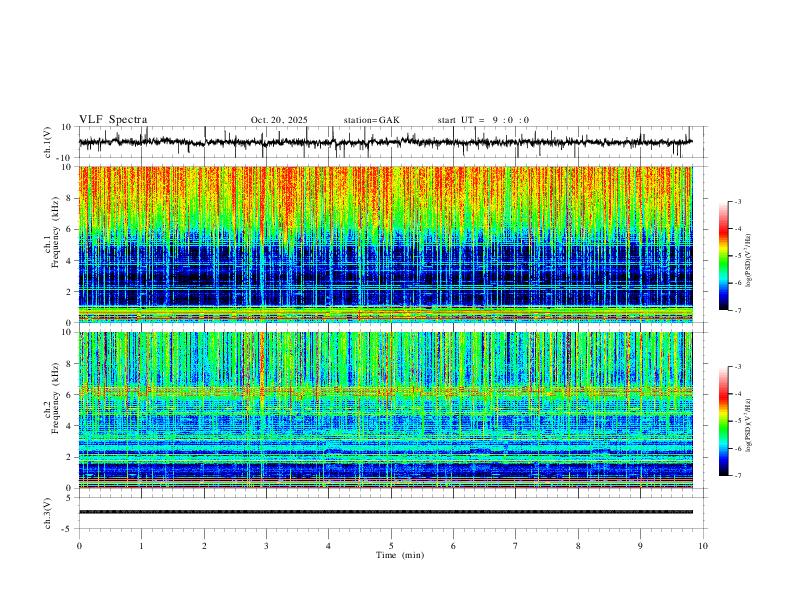Click the 'ch.1(V)' waveform axis label
The image size is (792, 612).
click(48, 142)
